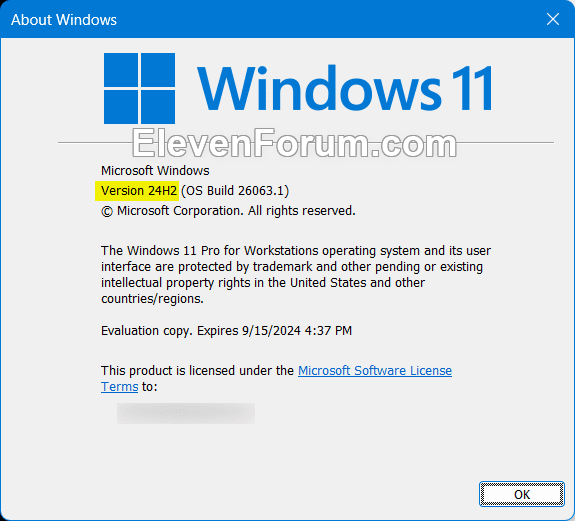Open the Microsoft Software License link

(x=375, y=370)
